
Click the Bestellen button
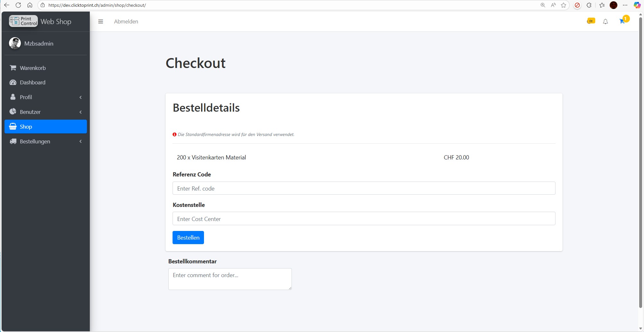pyautogui.click(x=188, y=238)
